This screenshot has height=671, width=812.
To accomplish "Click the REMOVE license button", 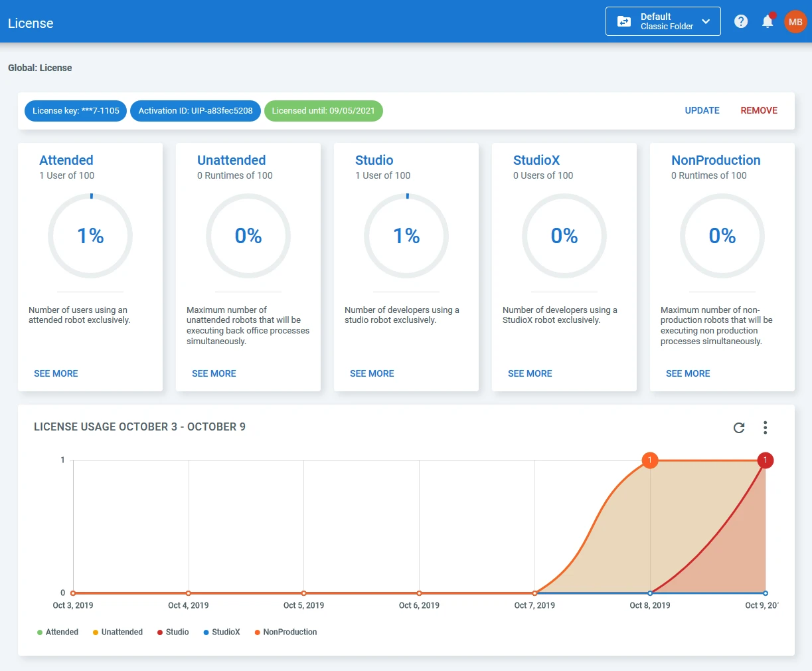I will point(759,110).
